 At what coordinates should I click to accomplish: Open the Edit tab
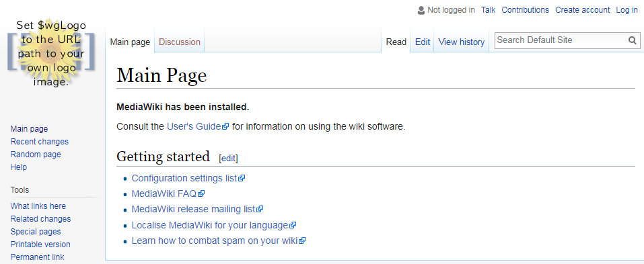(x=422, y=42)
